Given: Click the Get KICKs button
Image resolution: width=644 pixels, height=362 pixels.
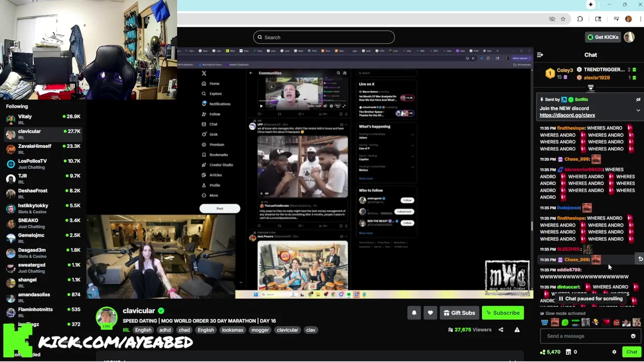Looking at the screenshot, I should [x=602, y=37].
